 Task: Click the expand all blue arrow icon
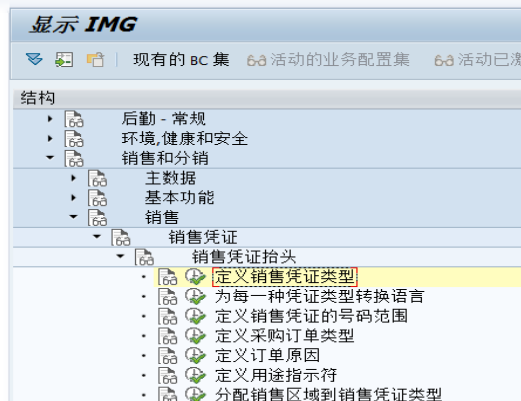click(34, 60)
